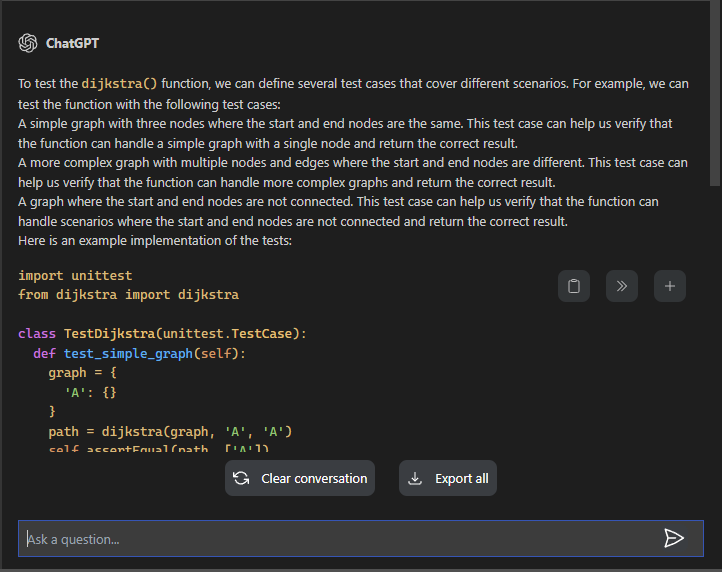The image size is (722, 572).
Task: Click the "path = dijkstra(graph, 'A', 'A')" line
Action: [170, 432]
